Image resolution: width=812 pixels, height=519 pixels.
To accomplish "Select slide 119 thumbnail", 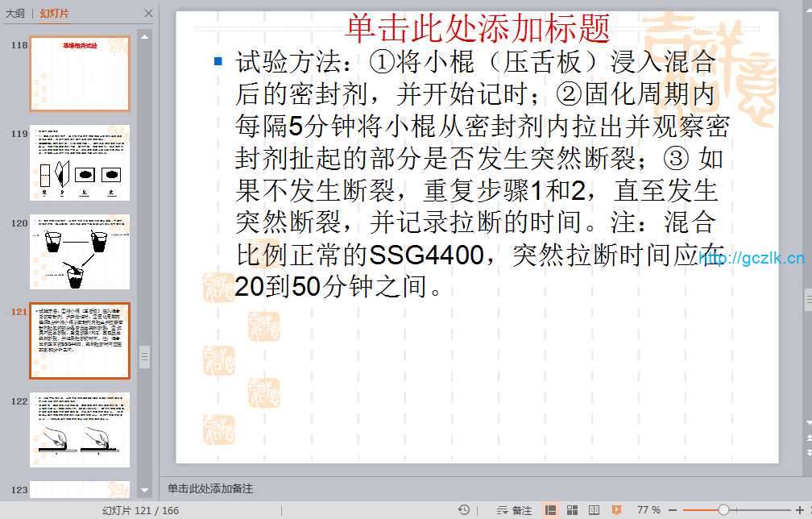I will click(x=80, y=163).
